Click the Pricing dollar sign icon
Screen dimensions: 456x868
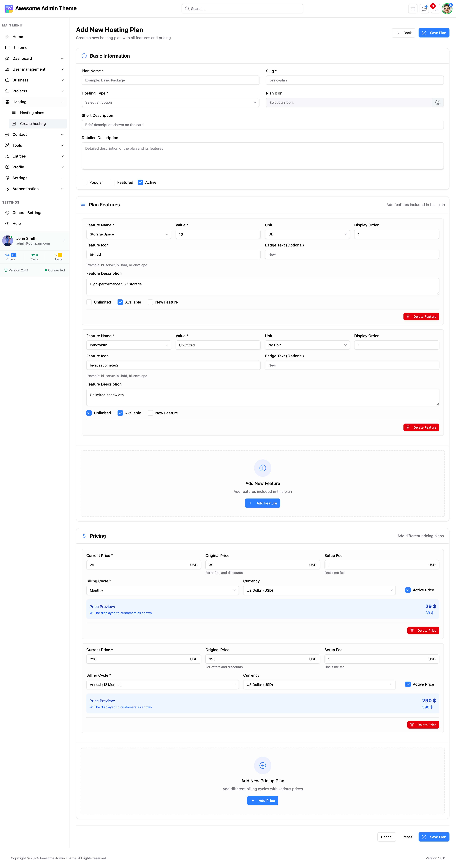point(84,536)
